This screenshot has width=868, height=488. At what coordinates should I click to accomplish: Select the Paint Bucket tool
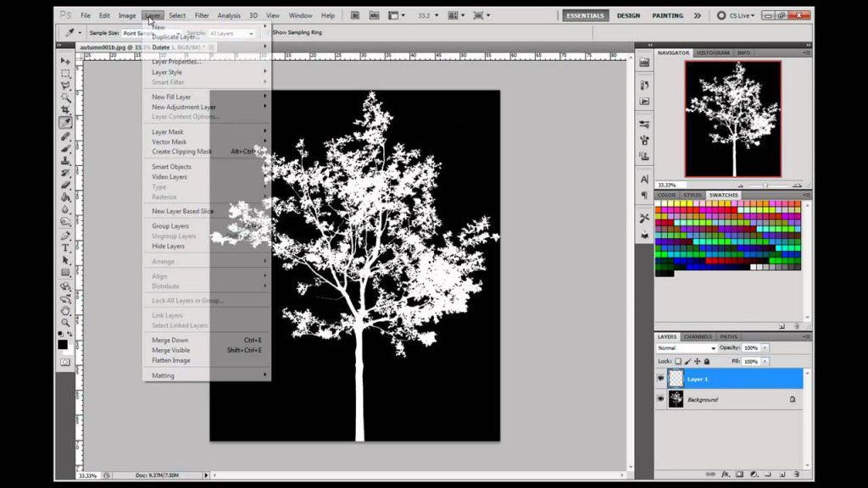(x=65, y=197)
